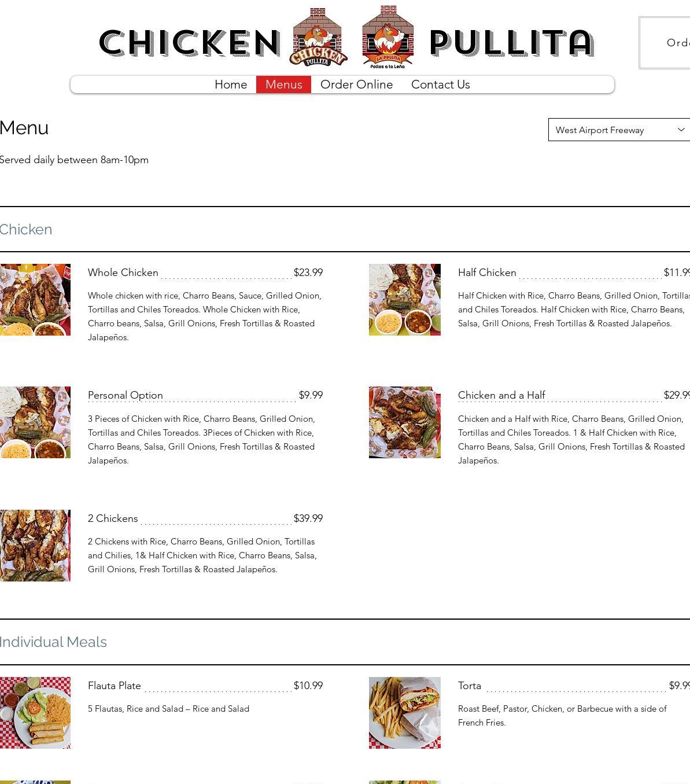Navigate to Contact Us
Screen dimensions: 690x784
click(440, 84)
